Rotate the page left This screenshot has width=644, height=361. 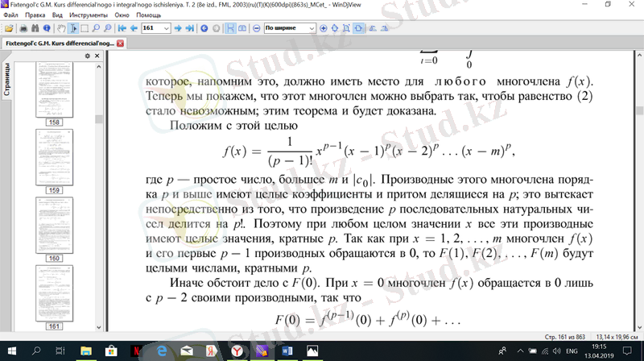(x=373, y=28)
